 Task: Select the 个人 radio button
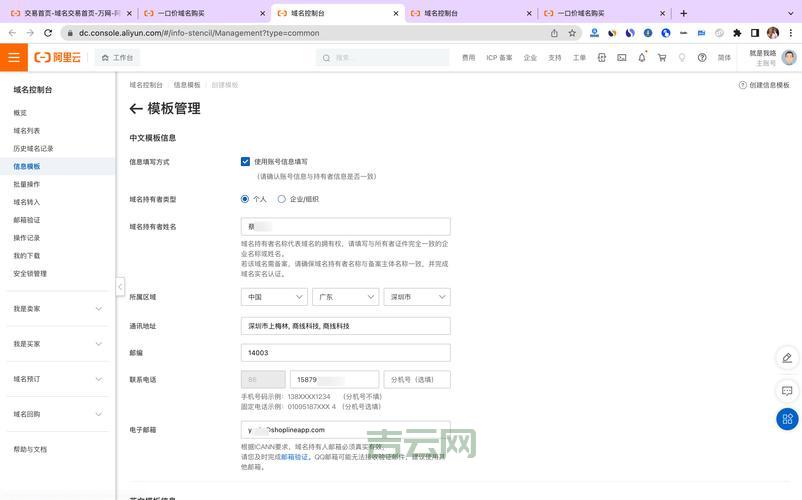click(x=244, y=199)
